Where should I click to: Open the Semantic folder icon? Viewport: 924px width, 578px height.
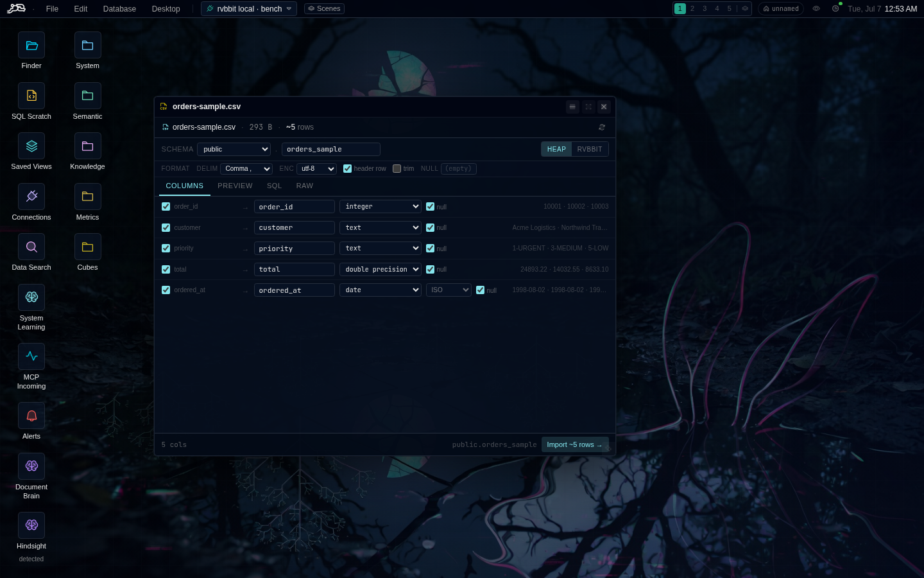(x=87, y=96)
